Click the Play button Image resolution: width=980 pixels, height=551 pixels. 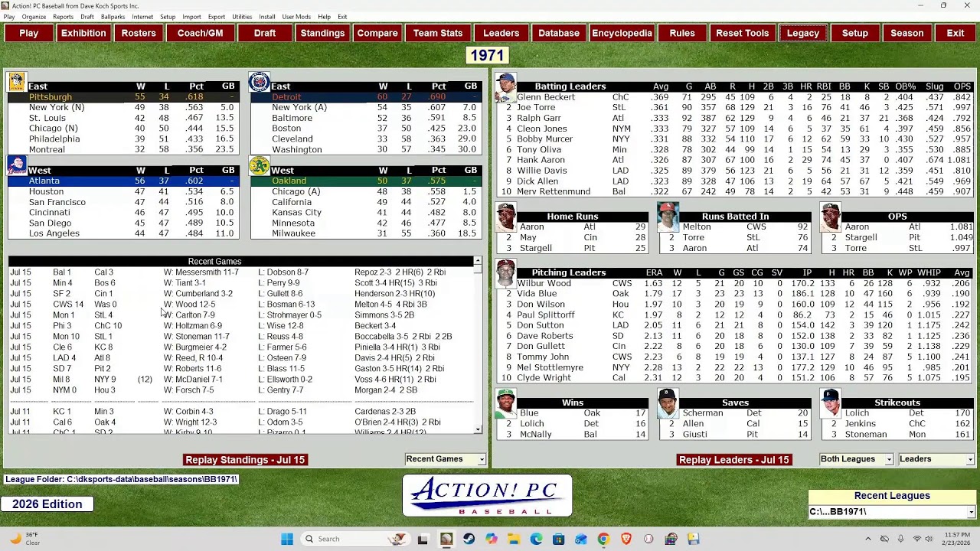[29, 33]
